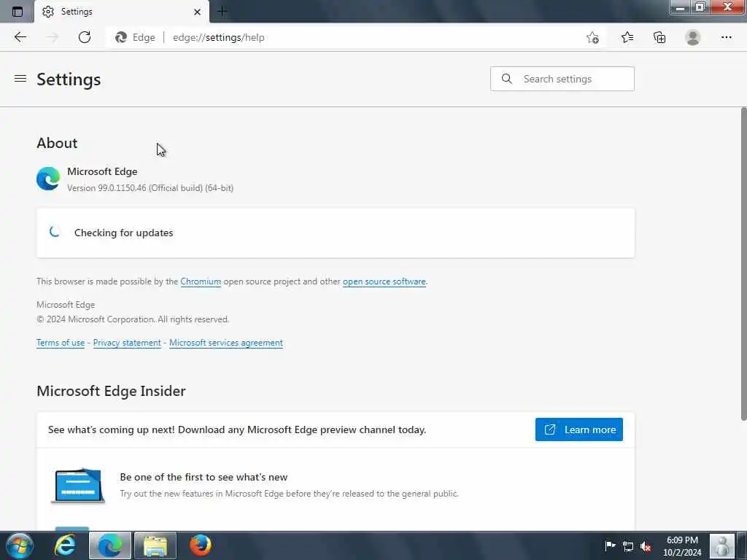Click the Search settings field
The width and height of the screenshot is (747, 560).
[x=562, y=79]
